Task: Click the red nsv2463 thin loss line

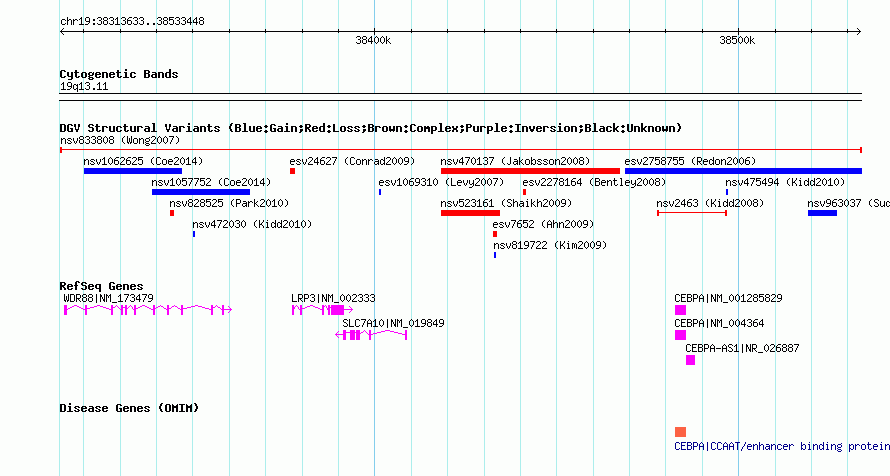Action: (x=692, y=213)
